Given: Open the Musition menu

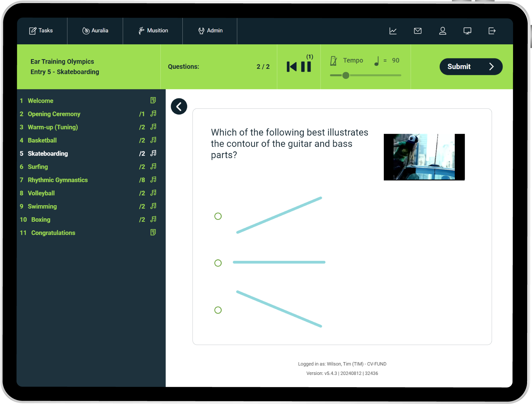Looking at the screenshot, I should (153, 31).
